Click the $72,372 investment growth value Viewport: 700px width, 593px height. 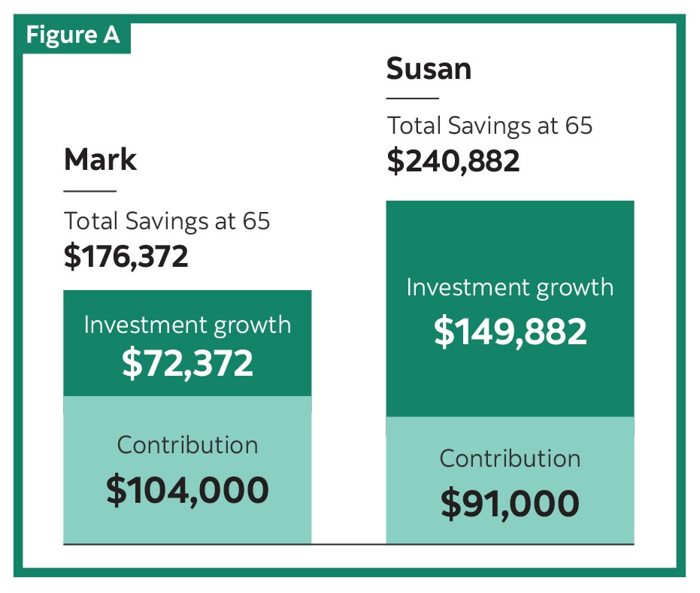tap(187, 363)
